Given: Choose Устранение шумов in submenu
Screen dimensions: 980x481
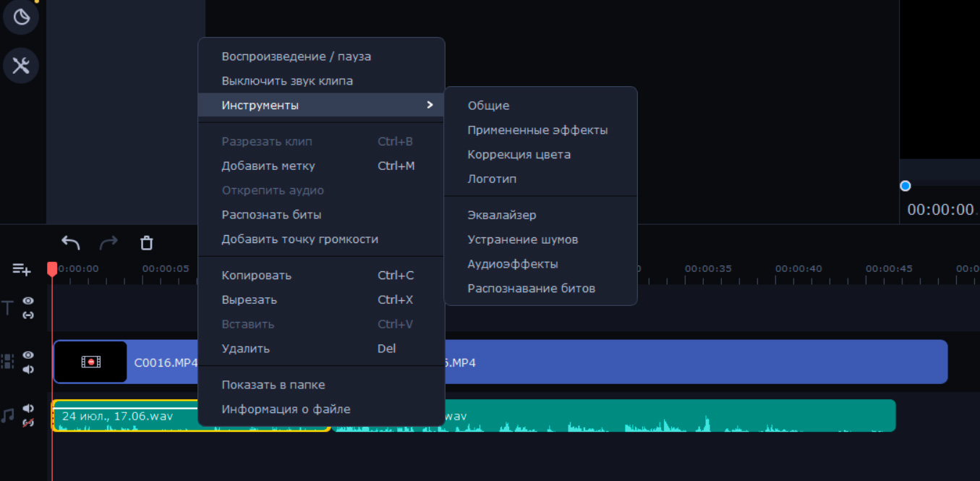Looking at the screenshot, I should click(x=522, y=239).
